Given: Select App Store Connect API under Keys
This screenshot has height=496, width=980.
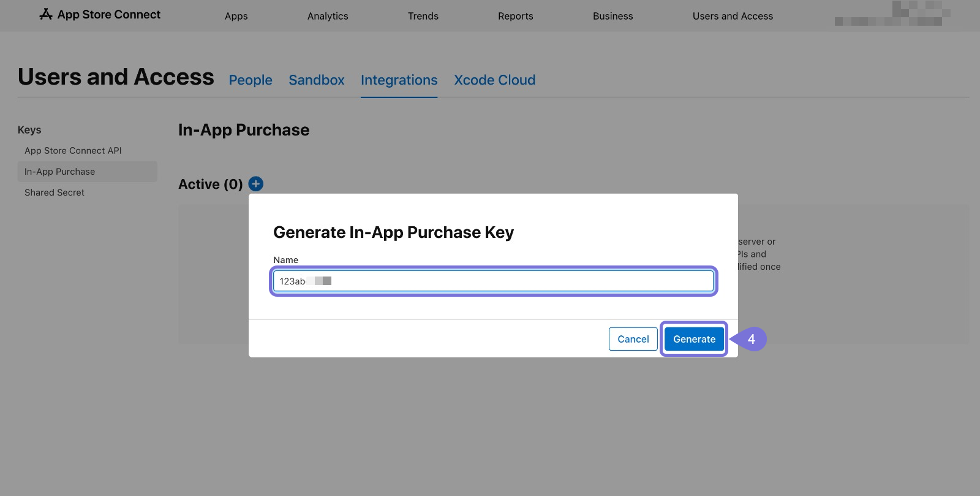Looking at the screenshot, I should 73,151.
